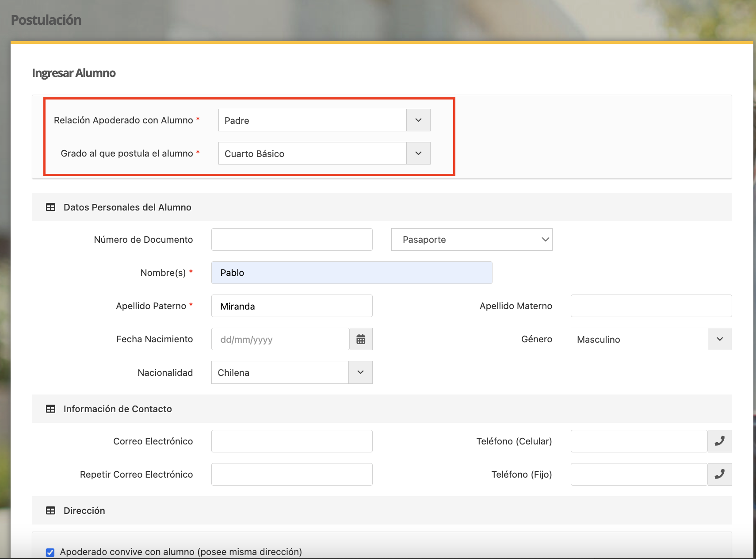
Task: Click the phone icon next to Teléfono (Fijo)
Action: click(719, 474)
